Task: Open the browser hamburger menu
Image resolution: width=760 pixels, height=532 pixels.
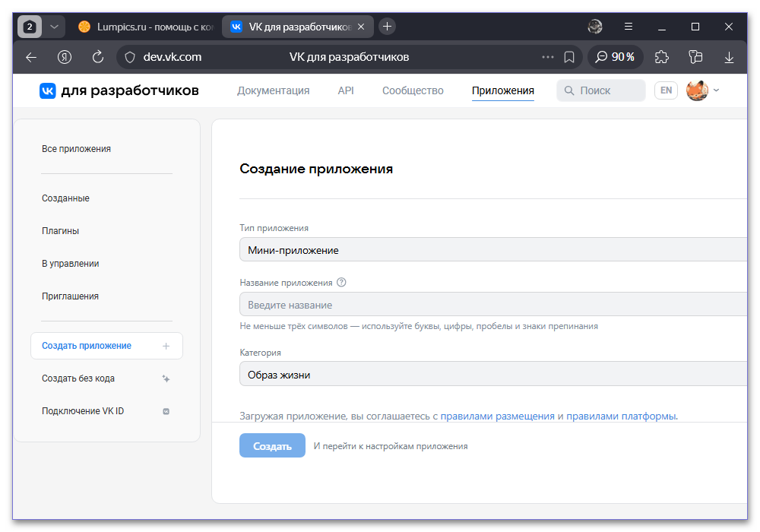Action: click(x=629, y=27)
